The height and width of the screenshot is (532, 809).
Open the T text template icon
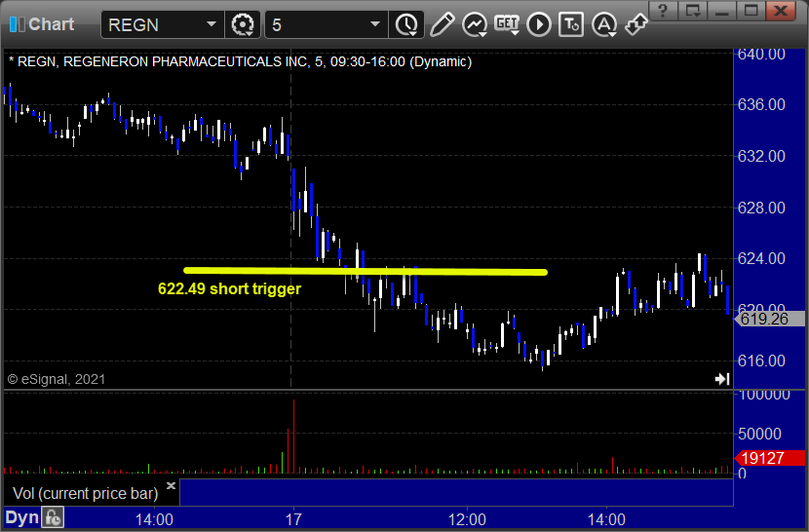(x=571, y=24)
